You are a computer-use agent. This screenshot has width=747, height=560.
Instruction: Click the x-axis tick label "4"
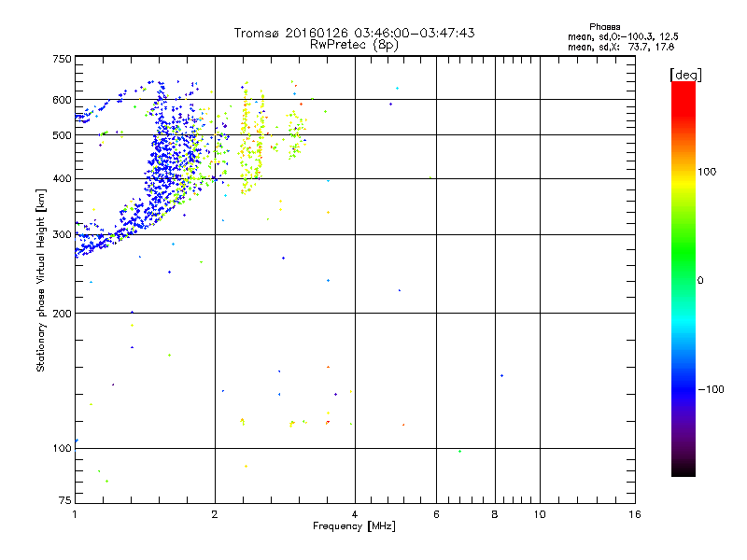(355, 514)
